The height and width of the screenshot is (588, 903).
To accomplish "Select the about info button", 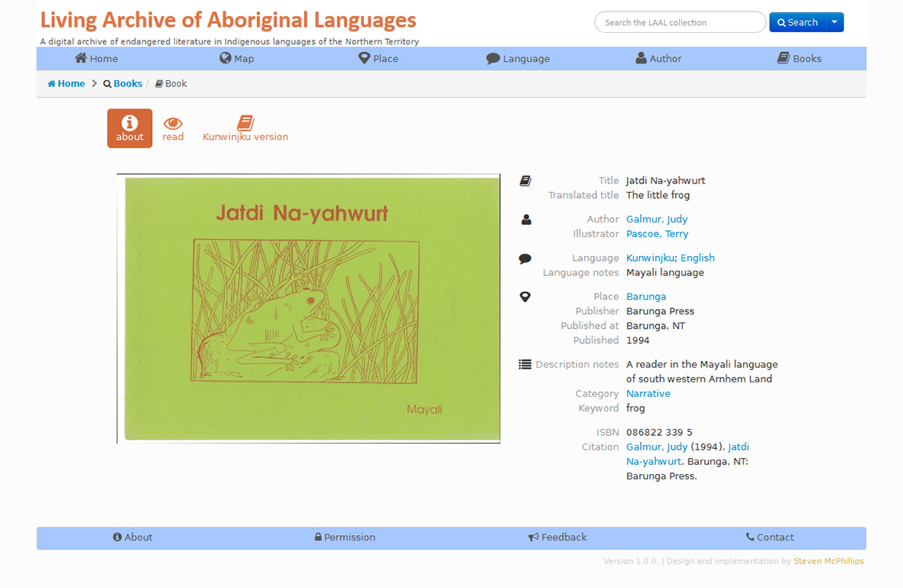I will click(129, 128).
